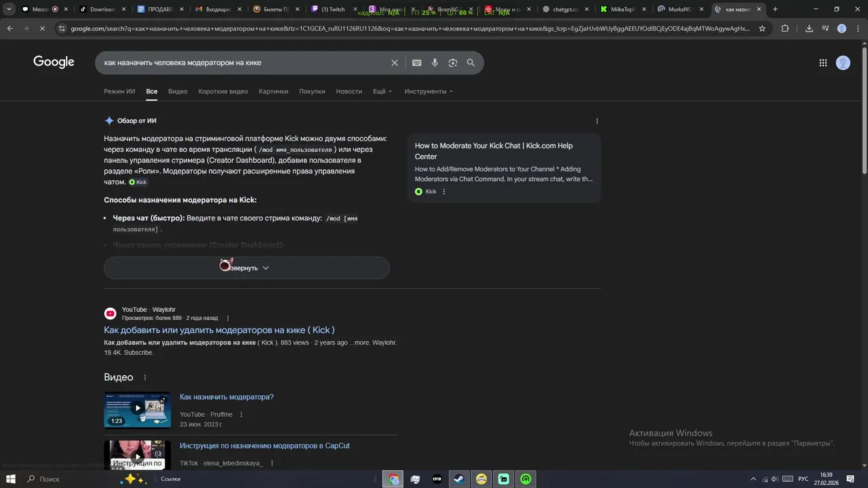868x488 pixels.
Task: Expand the Ещё search filters dropdown
Action: (x=382, y=91)
